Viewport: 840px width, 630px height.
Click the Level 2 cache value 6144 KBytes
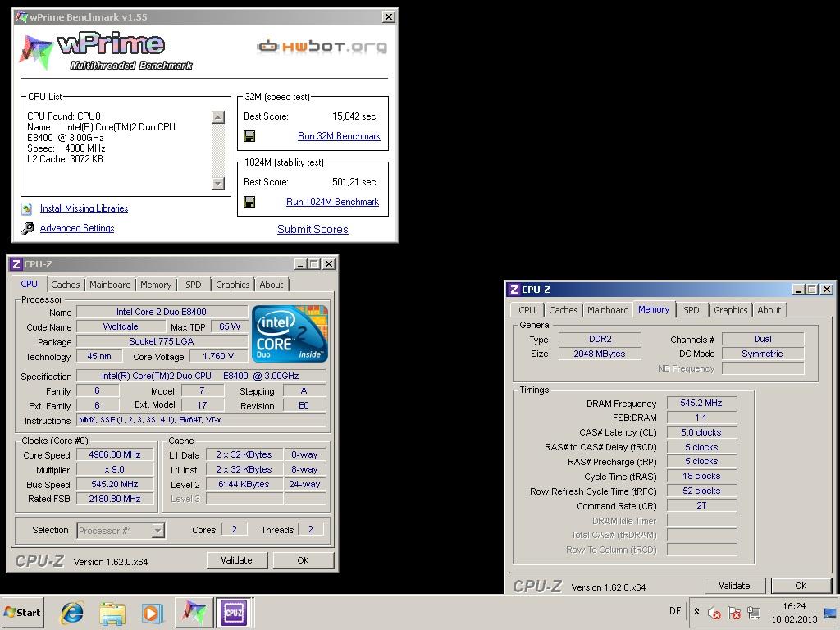coord(244,484)
